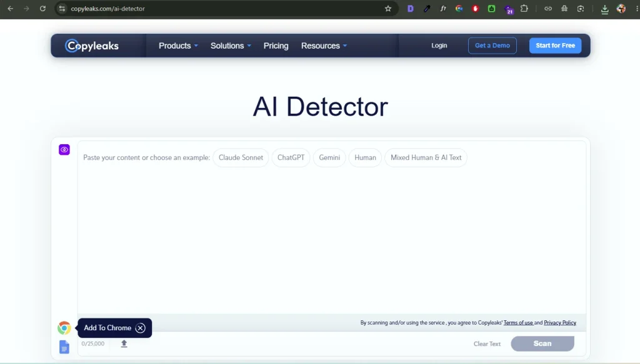Expand the Solutions dropdown menu
The image size is (640, 364).
pyautogui.click(x=231, y=46)
